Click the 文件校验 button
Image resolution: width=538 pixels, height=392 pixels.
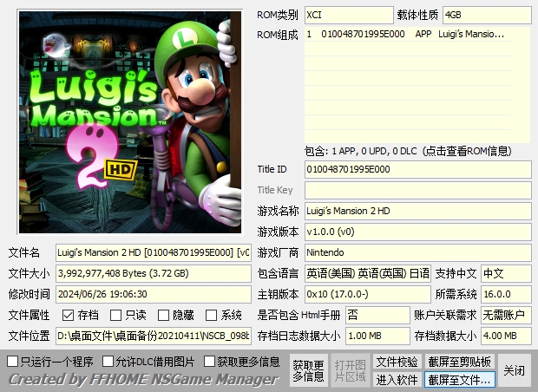click(x=397, y=361)
